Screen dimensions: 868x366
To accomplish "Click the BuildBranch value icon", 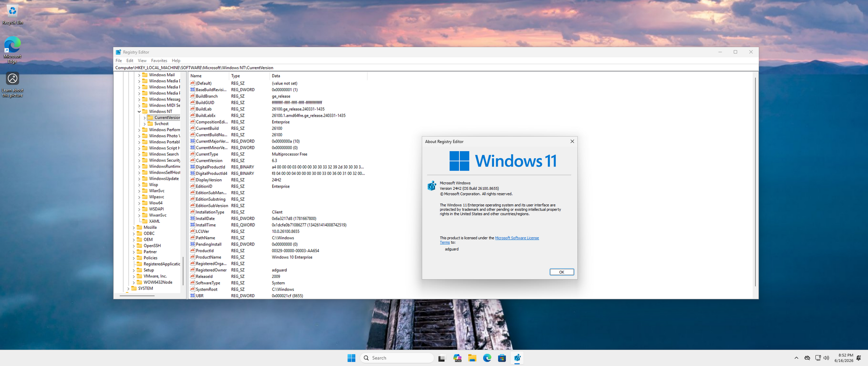I will 192,96.
